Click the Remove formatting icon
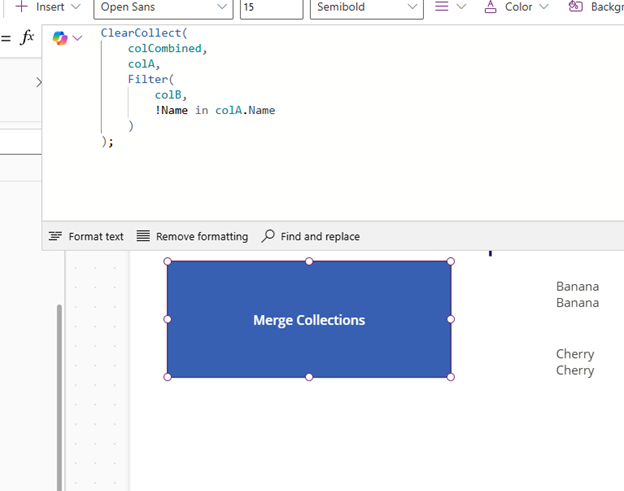624x491 pixels. tap(143, 236)
